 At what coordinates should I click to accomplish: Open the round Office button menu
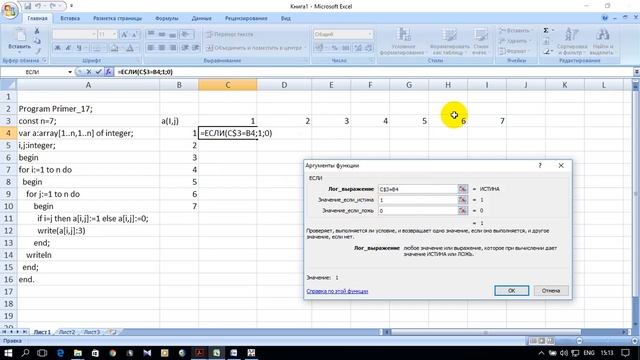[x=10, y=11]
